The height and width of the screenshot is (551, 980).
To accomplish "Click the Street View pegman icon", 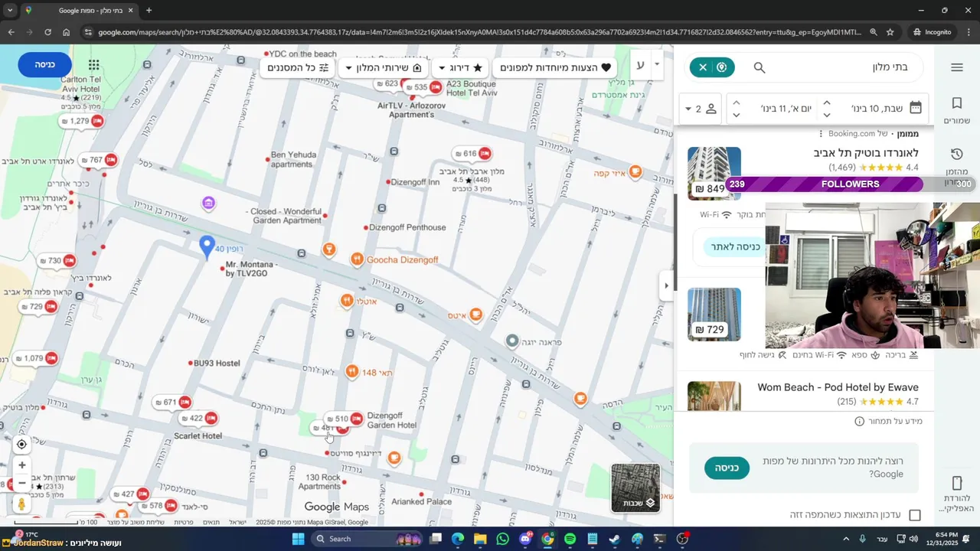I will coord(21,504).
